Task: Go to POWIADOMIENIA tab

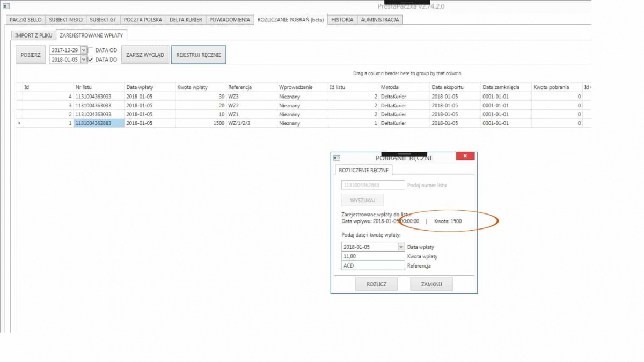Action: click(230, 20)
